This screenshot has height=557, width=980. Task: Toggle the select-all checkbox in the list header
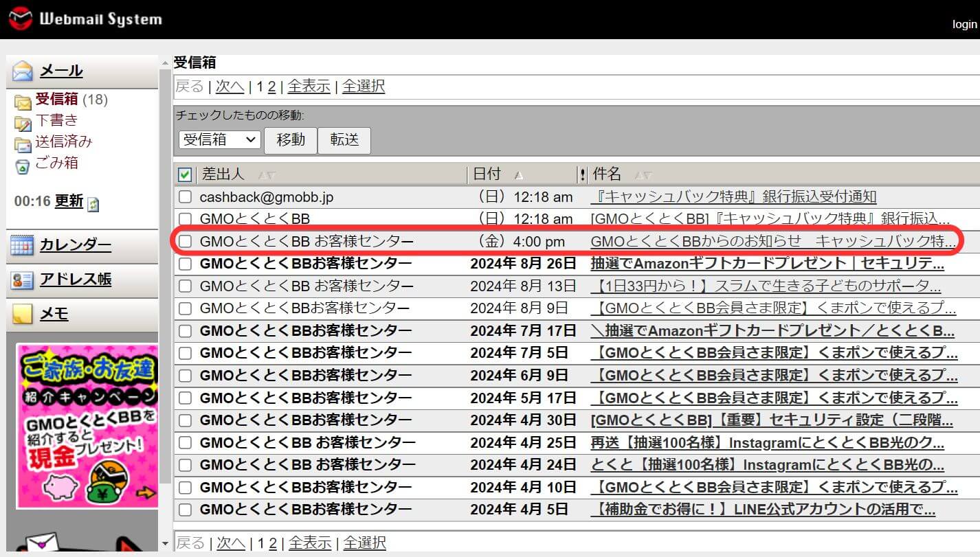(184, 174)
